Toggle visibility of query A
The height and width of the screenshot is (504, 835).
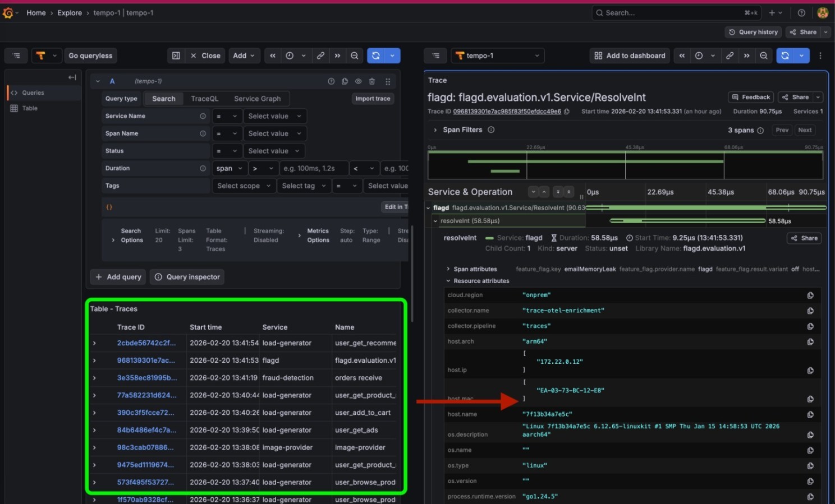point(358,81)
